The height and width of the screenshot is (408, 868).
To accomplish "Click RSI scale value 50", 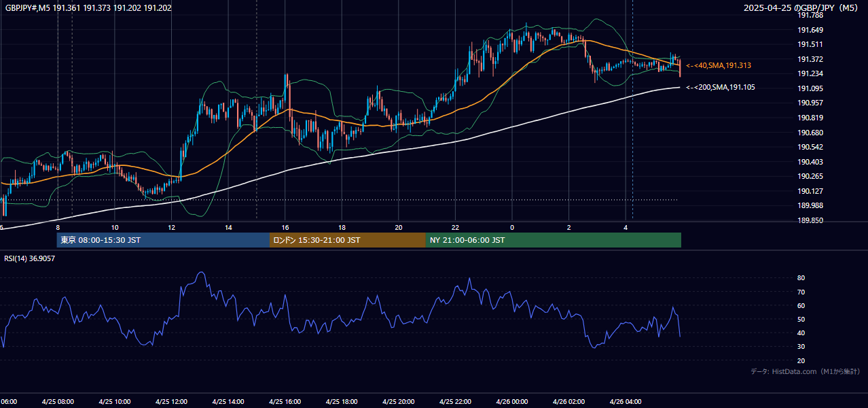I will click(801, 319).
